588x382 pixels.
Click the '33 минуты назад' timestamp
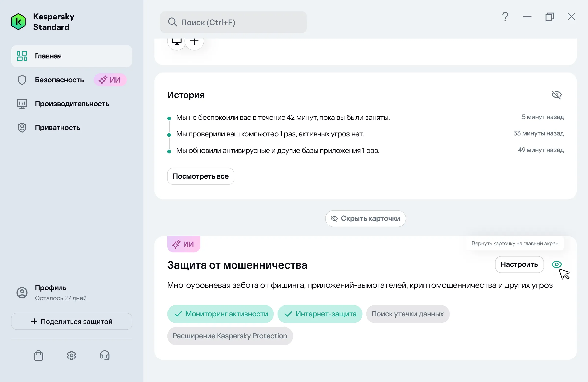pos(539,133)
